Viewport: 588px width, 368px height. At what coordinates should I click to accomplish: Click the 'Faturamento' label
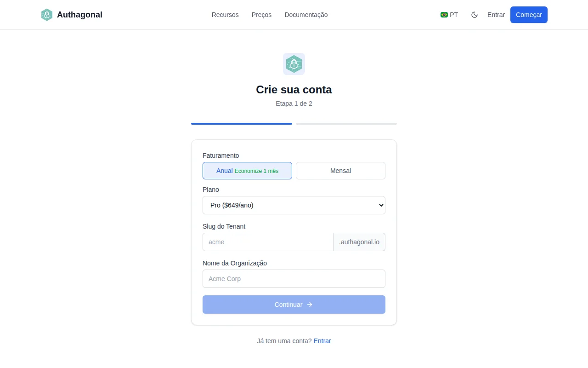pos(221,155)
